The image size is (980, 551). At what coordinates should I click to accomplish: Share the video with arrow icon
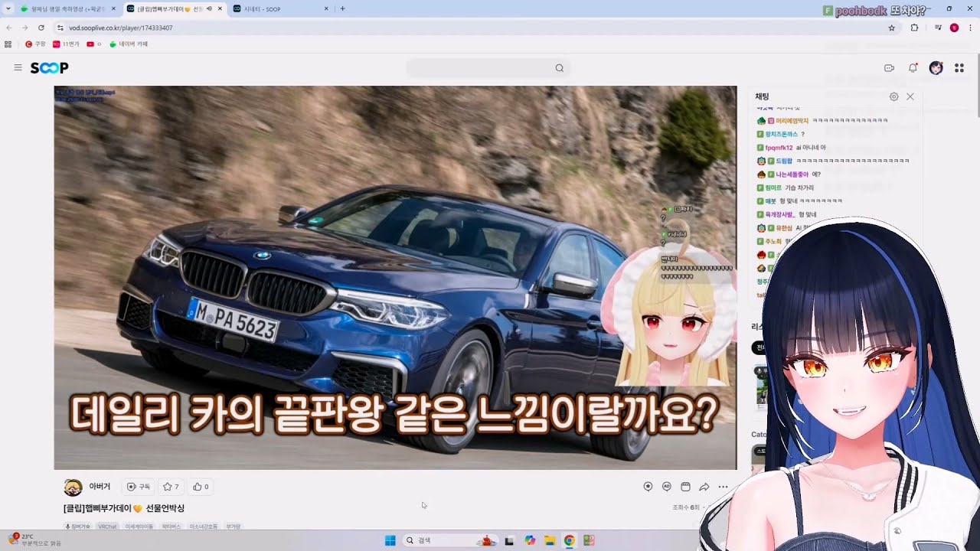tap(704, 487)
